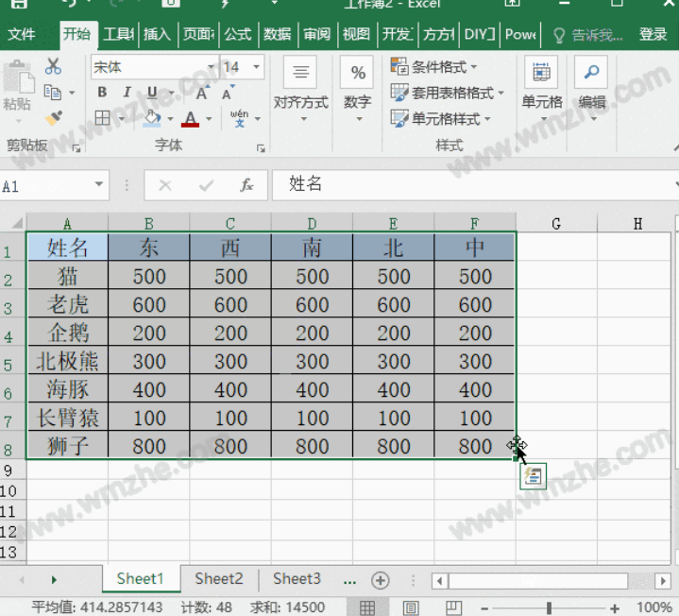679x616 pixels.
Task: Open font settings dialog launcher
Action: 261,148
